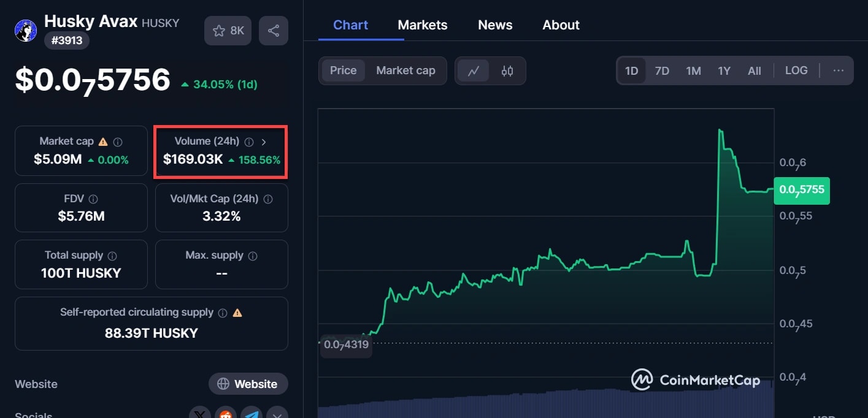Select the 7D time range
Screen dimensions: 868x418
662,71
